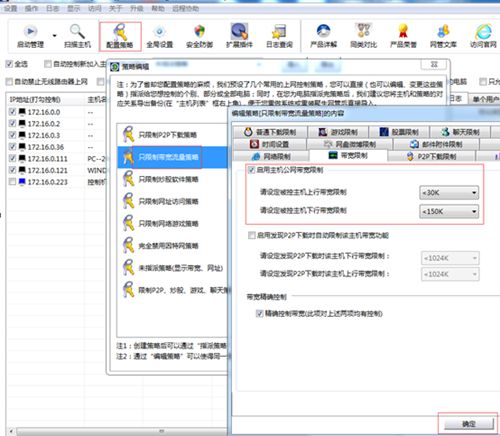This screenshot has height=436, width=500.
Task: Click the 启动管理 play icon
Action: [30, 32]
